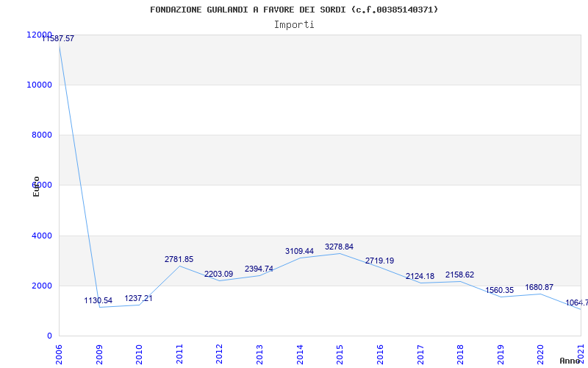This screenshot has height=368, width=588.
Task: Select the 3109.44 data label
Action: coord(299,251)
